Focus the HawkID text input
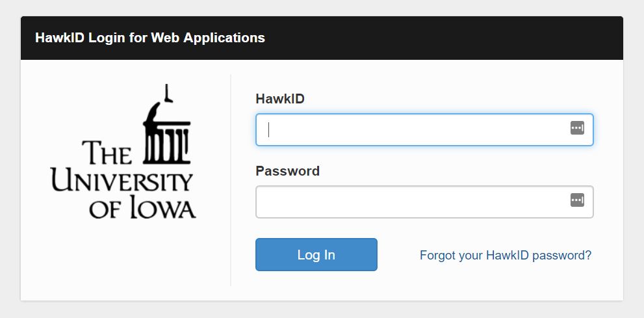The width and height of the screenshot is (644, 318). 416,130
